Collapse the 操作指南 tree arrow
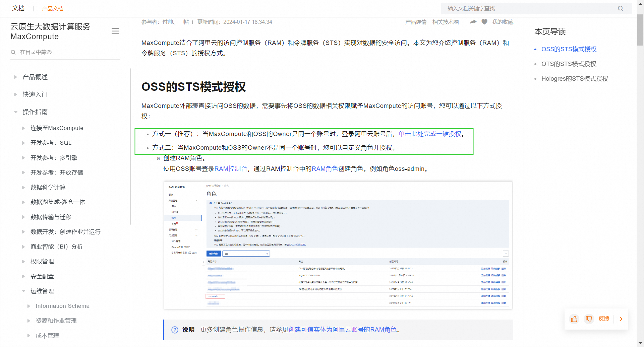 15,112
